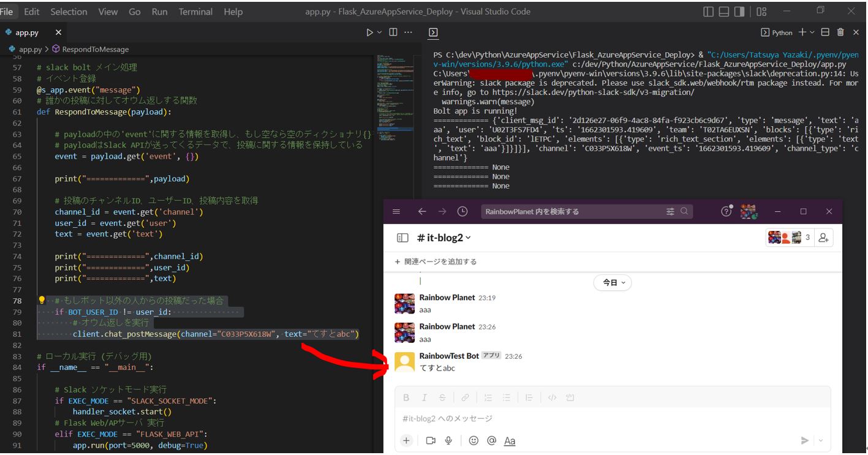This screenshot has height=455, width=868.
Task: Kill terminal with the trash icon
Action: click(x=840, y=32)
